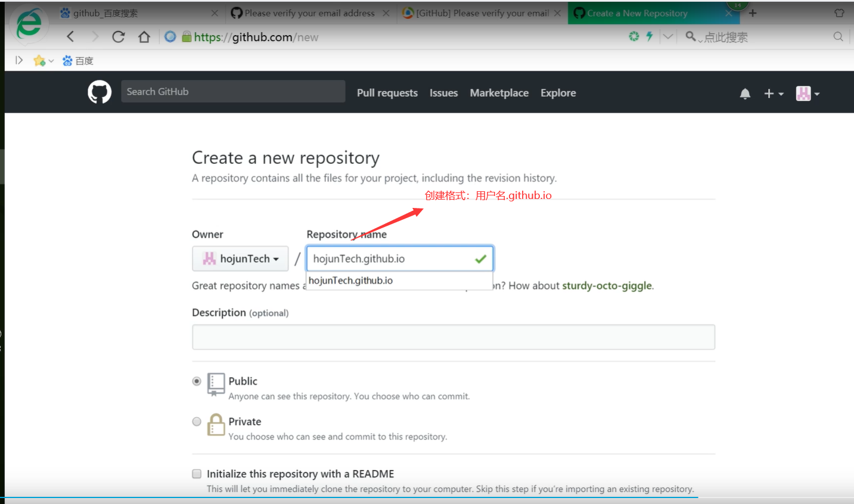Expand the favorites star dropdown arrow
854x504 pixels.
(51, 61)
